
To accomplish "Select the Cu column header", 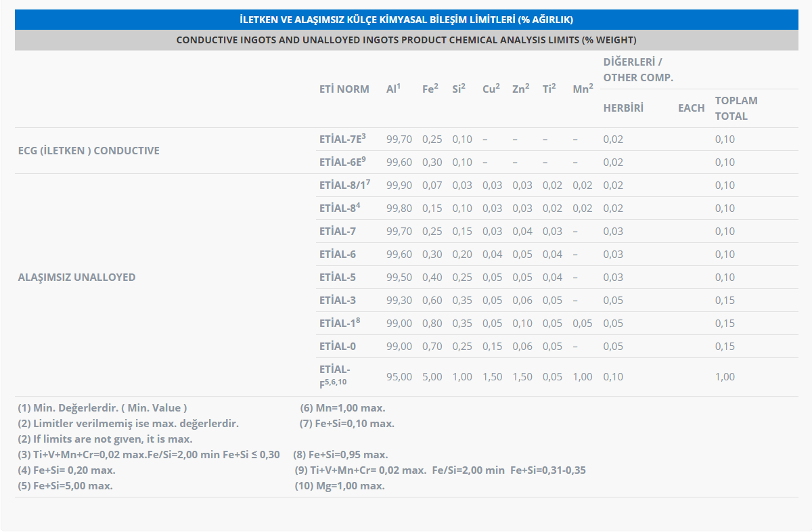I will (x=491, y=89).
